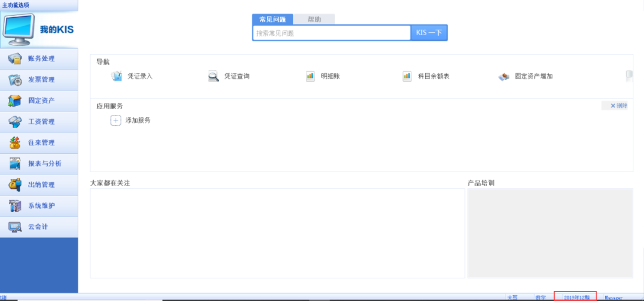The width and height of the screenshot is (644, 301).
Task: Open 发票管理 menu label
Action: 41,80
